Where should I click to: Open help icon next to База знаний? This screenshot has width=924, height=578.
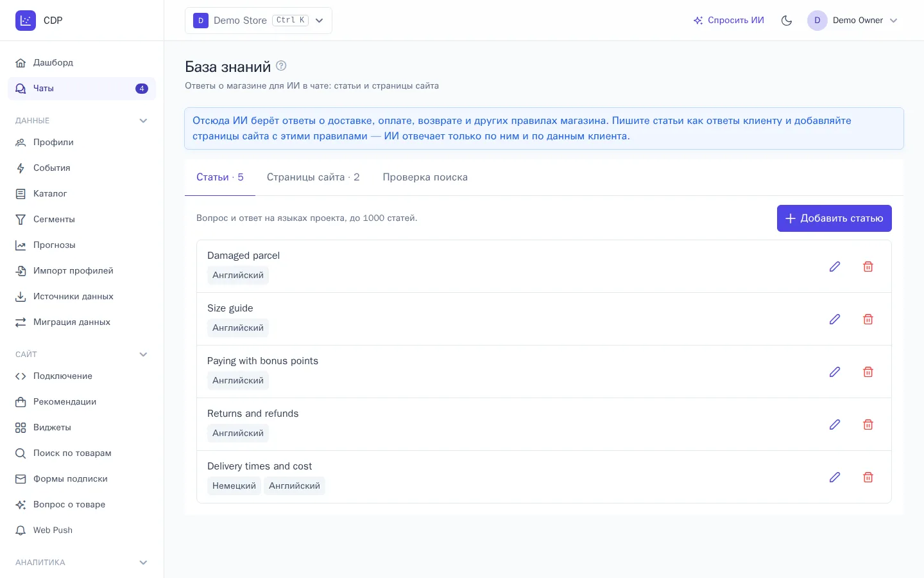pos(281,66)
